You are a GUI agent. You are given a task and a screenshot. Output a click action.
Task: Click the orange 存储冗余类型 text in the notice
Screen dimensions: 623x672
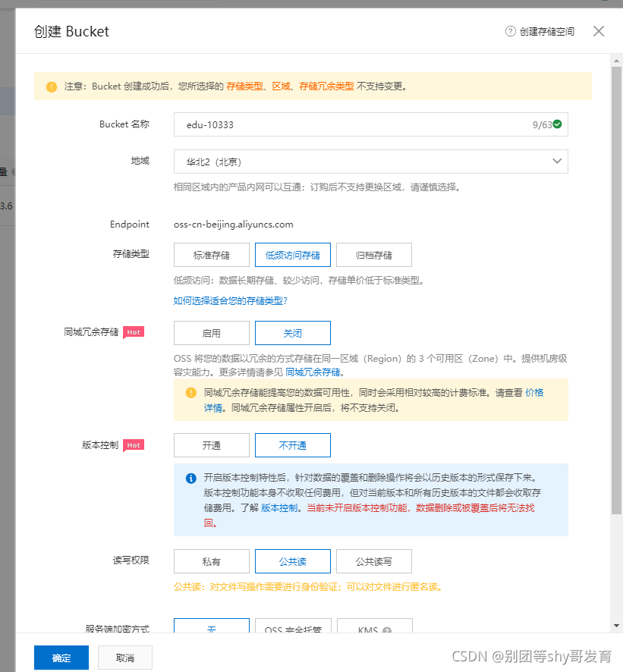[326, 86]
